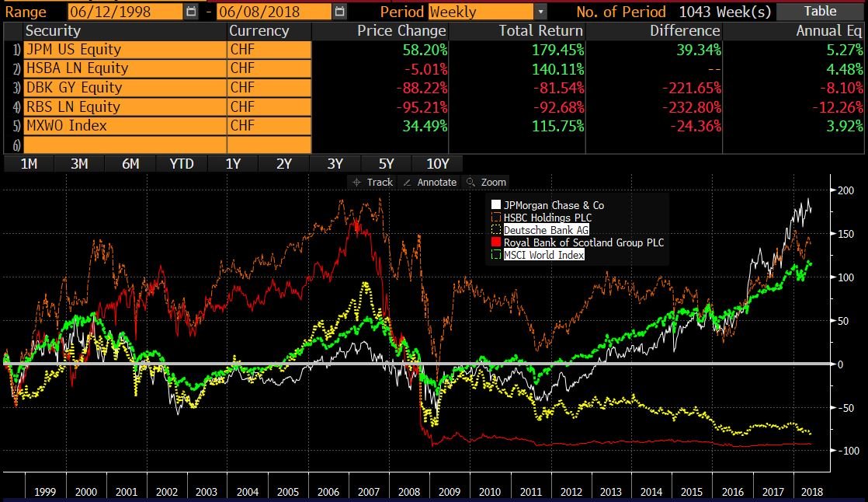Click MXWO total return value 115.75%
868x502 pixels.
tap(557, 127)
